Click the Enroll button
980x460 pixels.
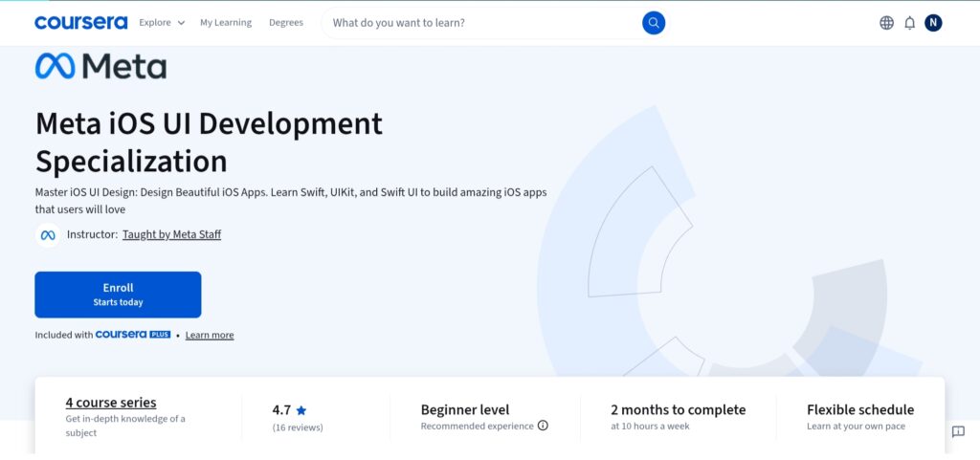[x=118, y=295]
